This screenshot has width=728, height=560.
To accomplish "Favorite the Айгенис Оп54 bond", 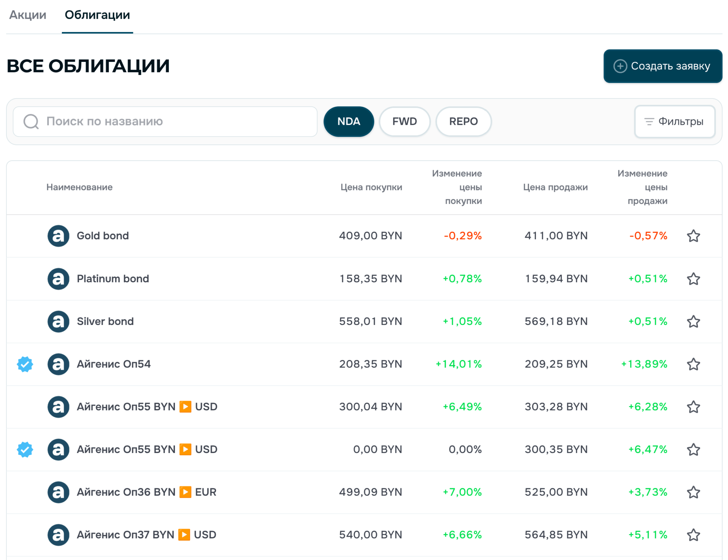I will 693,364.
